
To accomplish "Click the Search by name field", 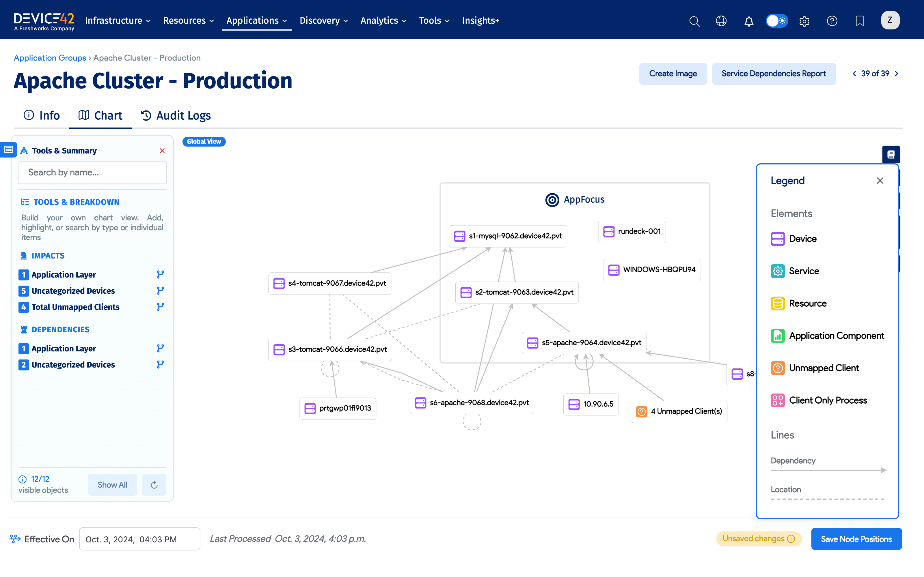I will click(x=92, y=173).
